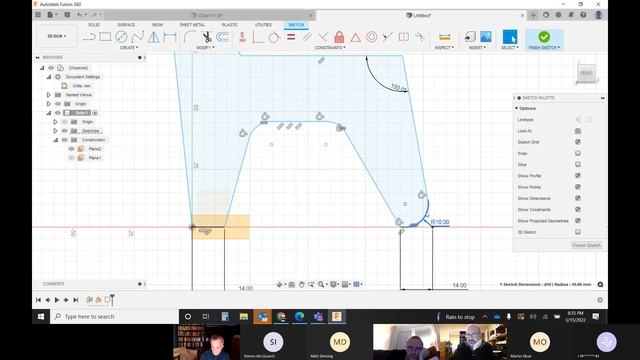Expand the Named Views tree node
Image resolution: width=640 pixels, height=360 pixels.
[x=49, y=95]
